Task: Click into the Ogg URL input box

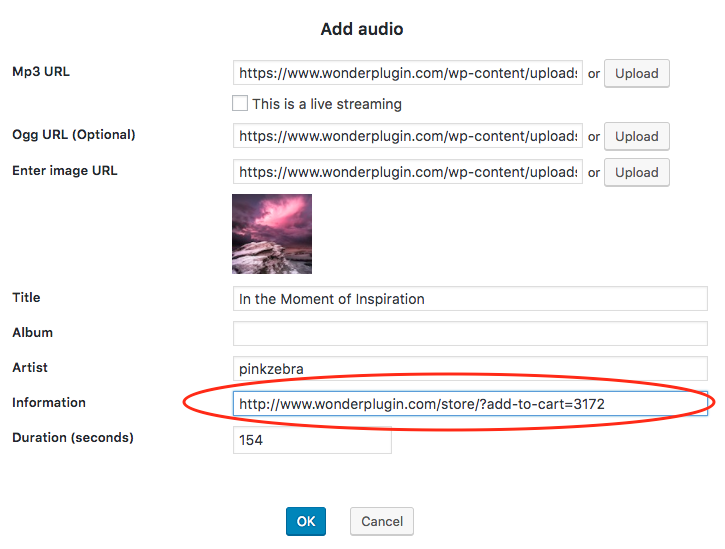Action: coord(408,136)
